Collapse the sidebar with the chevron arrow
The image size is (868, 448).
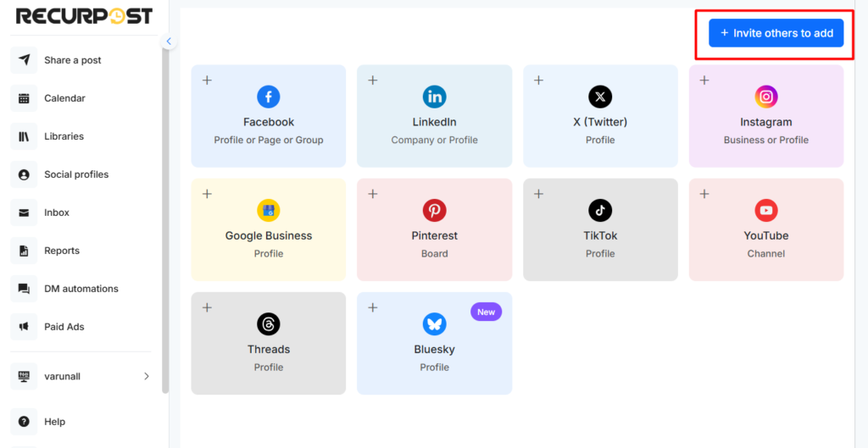point(169,41)
